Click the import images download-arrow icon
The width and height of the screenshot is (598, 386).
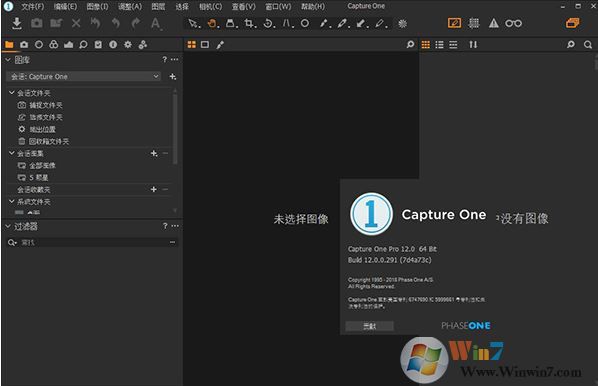tap(16, 23)
